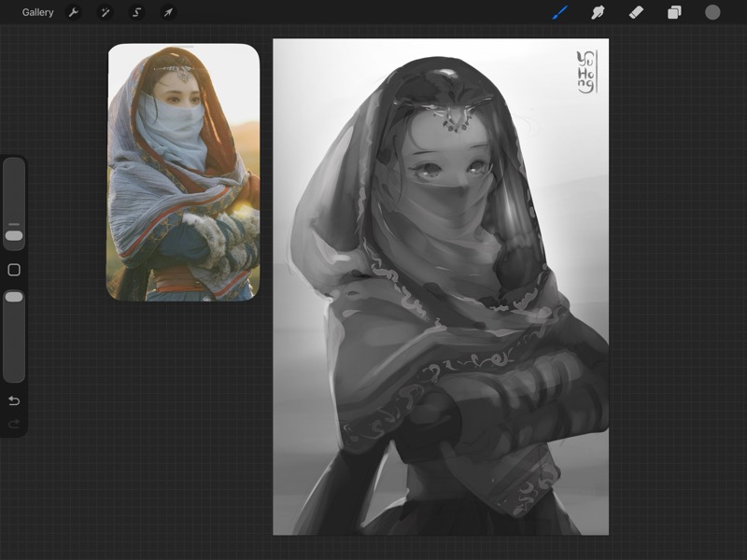Select the Brush tool
The height and width of the screenshot is (560, 747).
[x=560, y=12]
